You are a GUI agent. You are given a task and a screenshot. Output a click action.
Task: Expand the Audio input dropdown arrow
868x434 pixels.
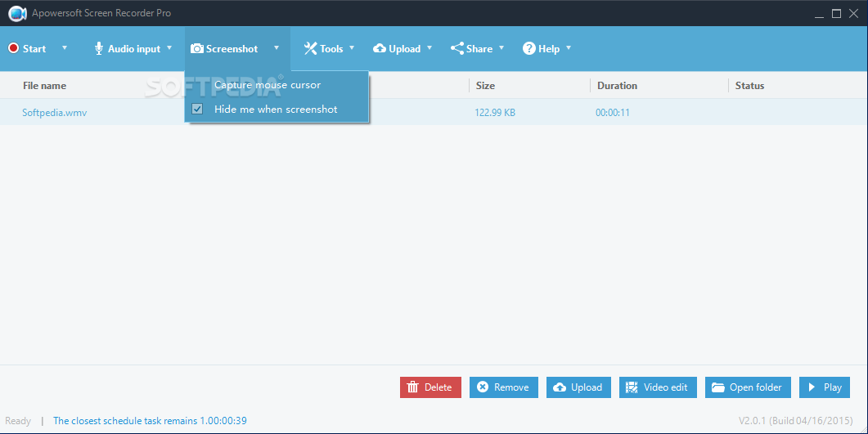pos(169,48)
